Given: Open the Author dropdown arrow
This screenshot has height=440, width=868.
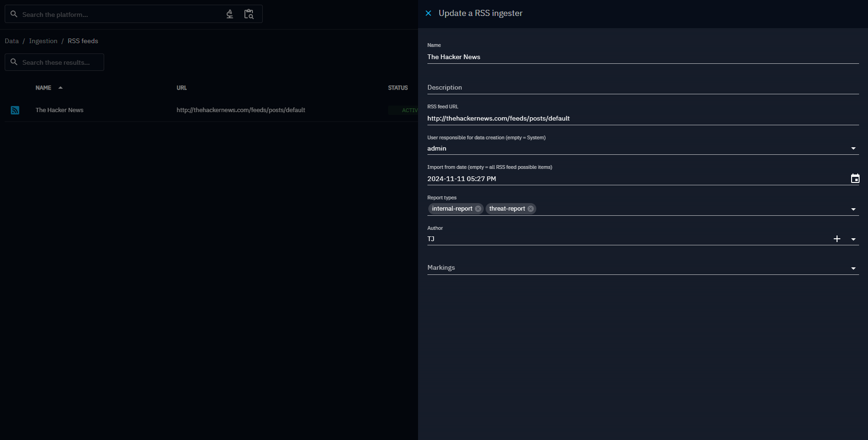Looking at the screenshot, I should coord(853,239).
